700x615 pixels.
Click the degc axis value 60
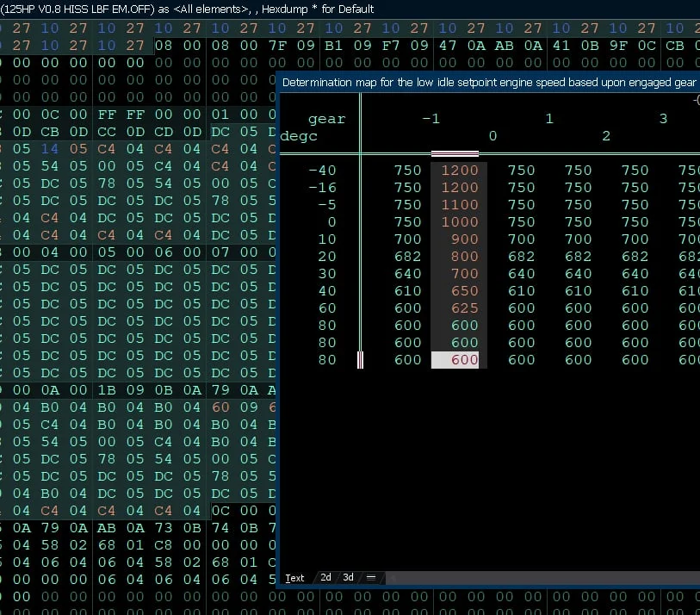coord(327,308)
